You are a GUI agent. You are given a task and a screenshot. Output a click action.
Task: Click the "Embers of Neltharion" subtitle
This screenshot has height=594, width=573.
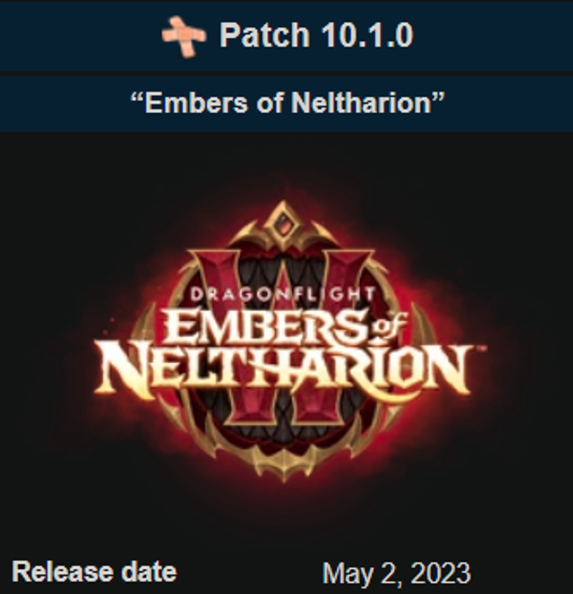287,103
